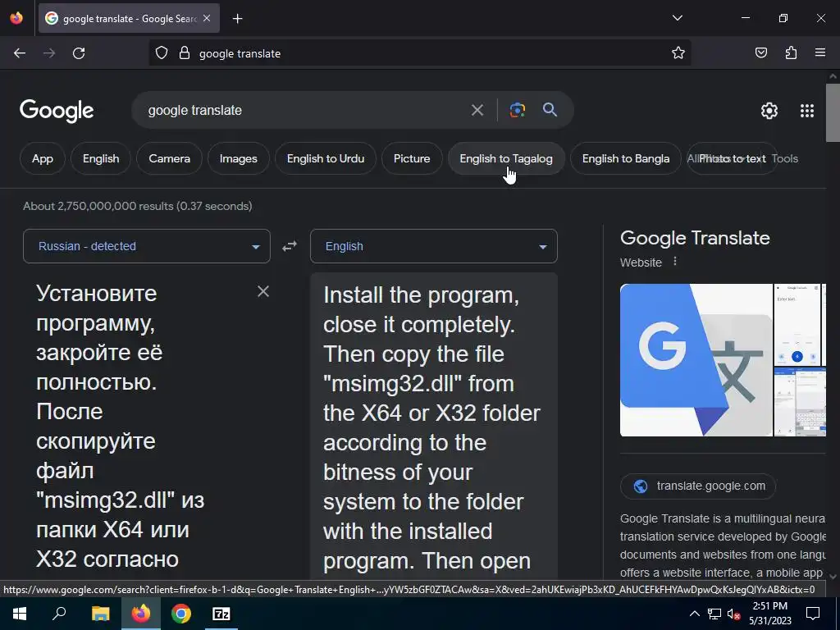The width and height of the screenshot is (840, 630).
Task: Select the English to Tagalog chip
Action: 505,158
